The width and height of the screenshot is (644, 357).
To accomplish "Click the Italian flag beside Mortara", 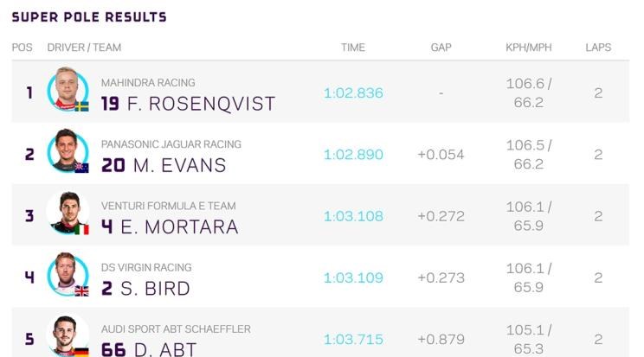I will [x=81, y=230].
